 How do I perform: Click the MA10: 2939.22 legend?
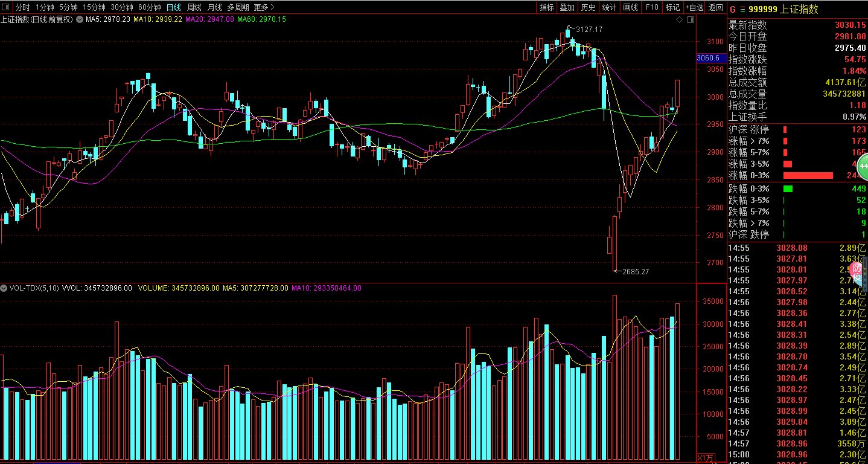(x=158, y=19)
